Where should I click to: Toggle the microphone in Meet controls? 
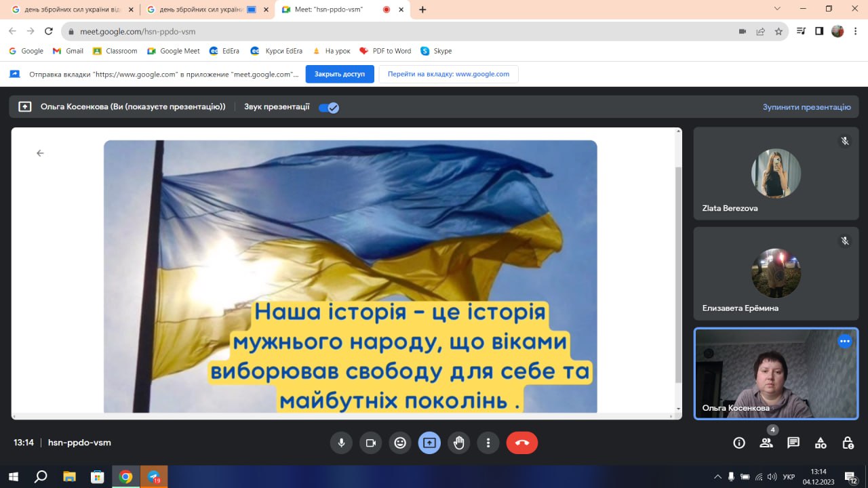pos(341,443)
